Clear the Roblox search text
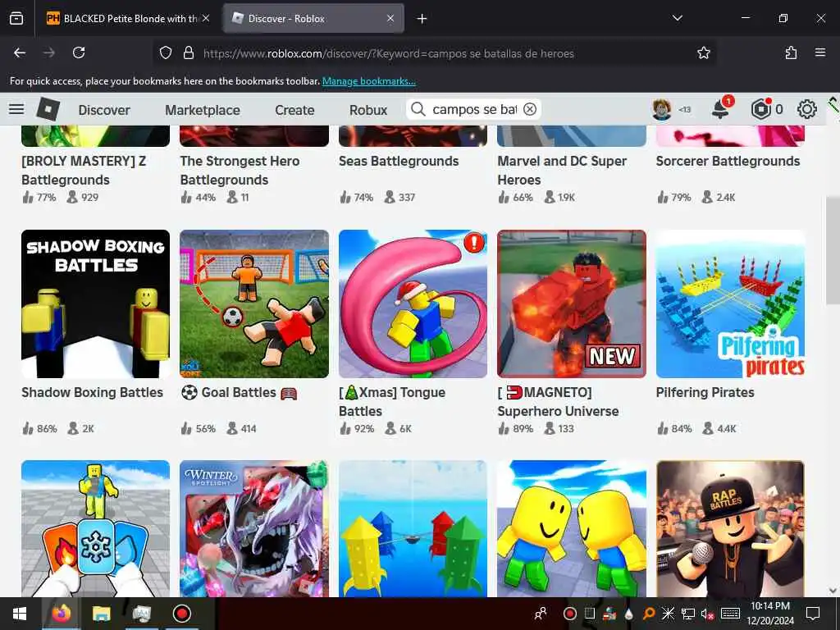Viewport: 840px width, 630px height. (530, 109)
